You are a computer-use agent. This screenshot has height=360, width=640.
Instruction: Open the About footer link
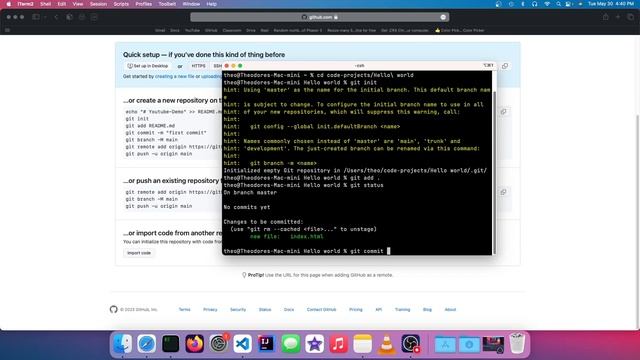coord(450,309)
